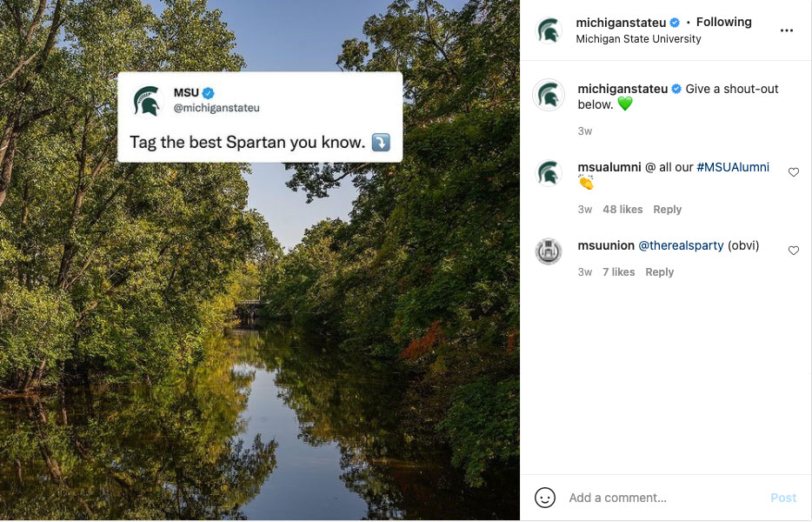Screen dimensions: 812x522
Task: Open the @therealsparty mention link
Action: pyautogui.click(x=681, y=246)
